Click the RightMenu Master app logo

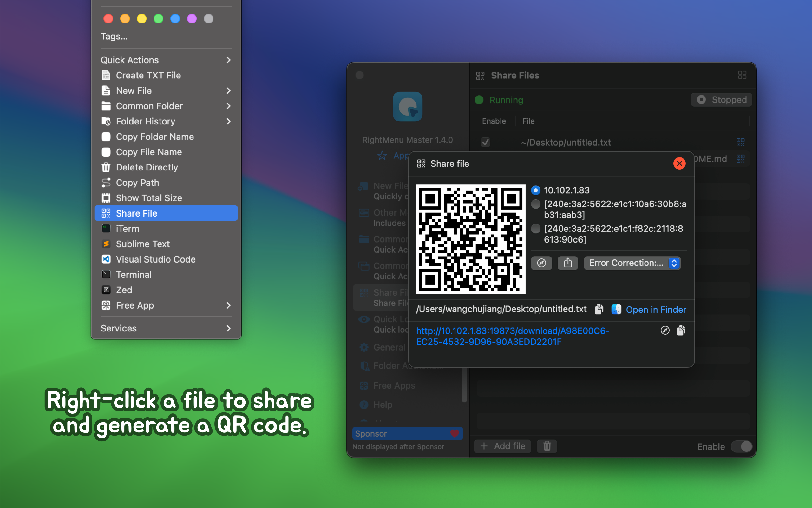[407, 106]
